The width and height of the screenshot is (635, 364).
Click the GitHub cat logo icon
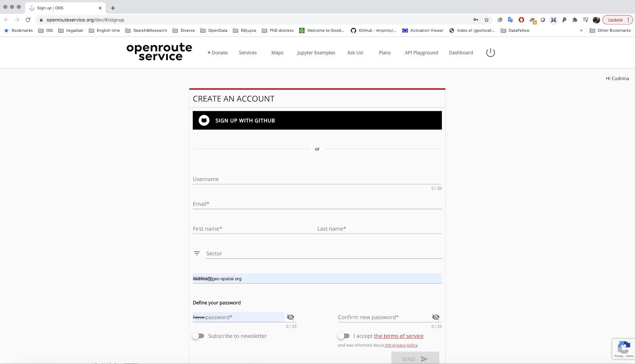tap(204, 120)
